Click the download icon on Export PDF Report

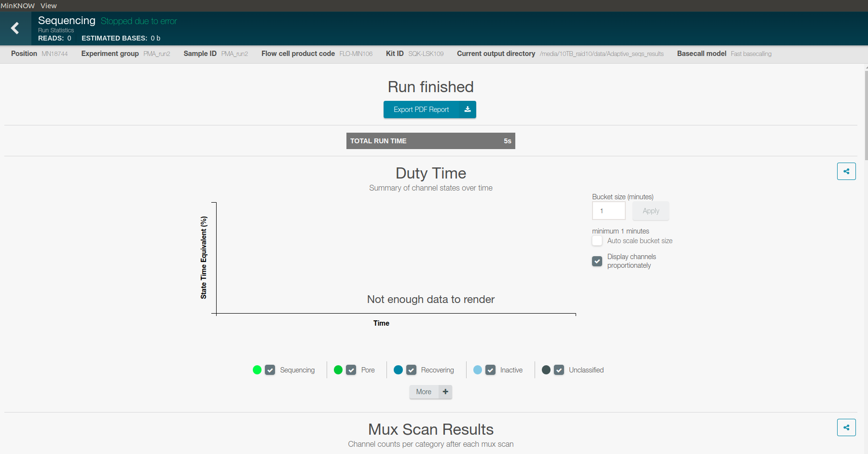467,110
